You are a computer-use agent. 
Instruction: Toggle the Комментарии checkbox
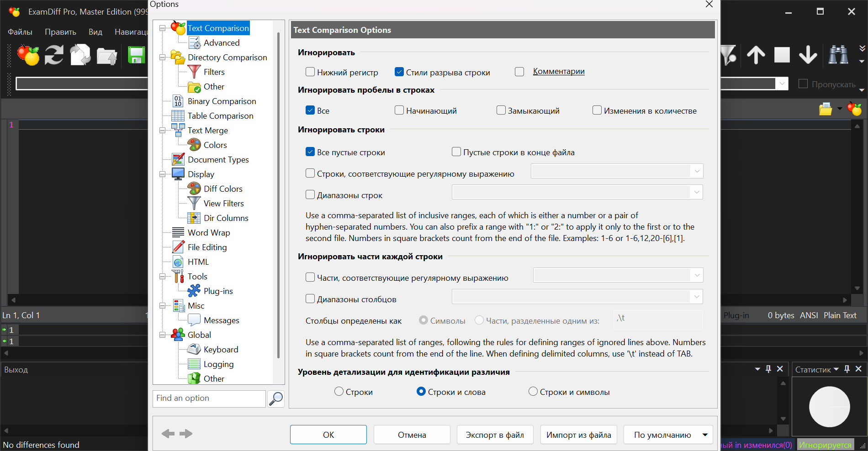pos(519,72)
